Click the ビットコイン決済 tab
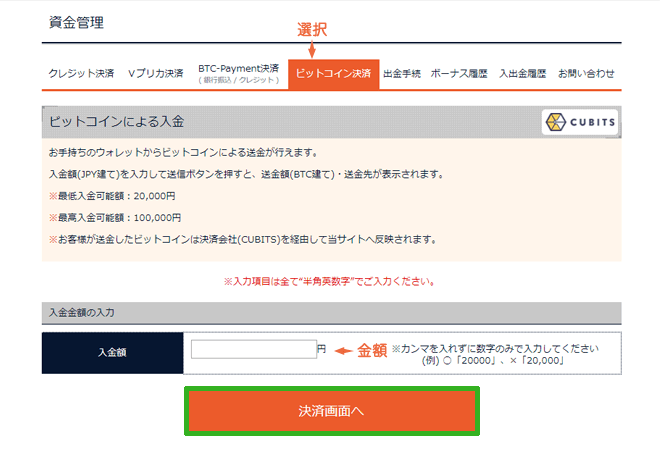 (333, 74)
